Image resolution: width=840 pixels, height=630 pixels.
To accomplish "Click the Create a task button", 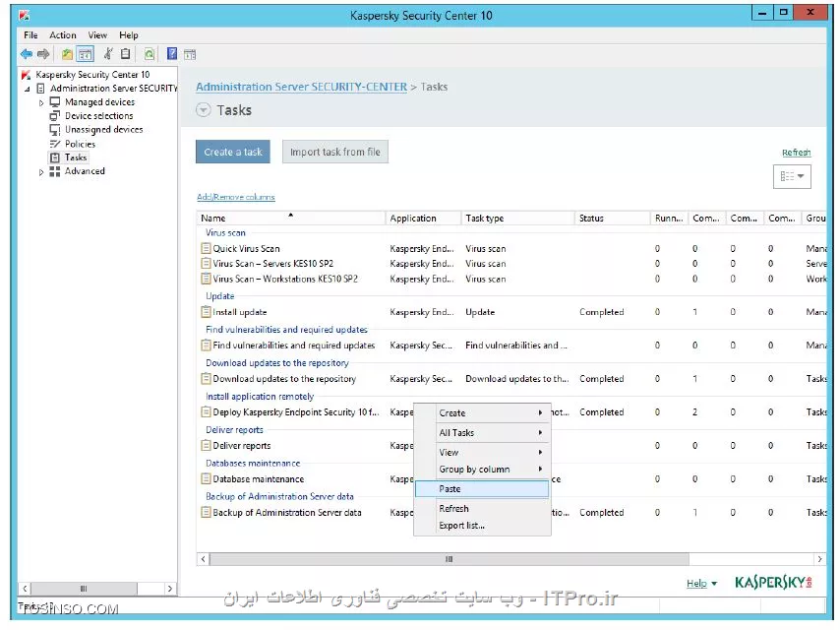I will click(233, 152).
